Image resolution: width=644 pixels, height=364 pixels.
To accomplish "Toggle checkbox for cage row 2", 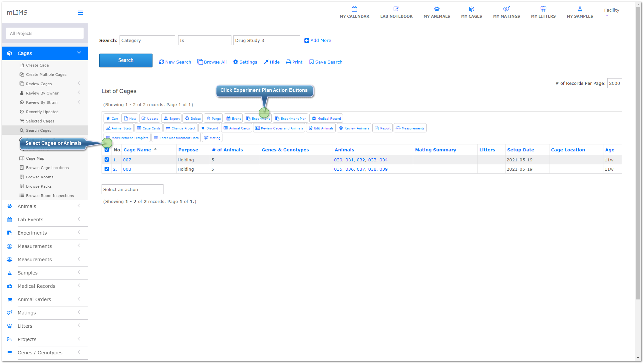I will pos(106,169).
